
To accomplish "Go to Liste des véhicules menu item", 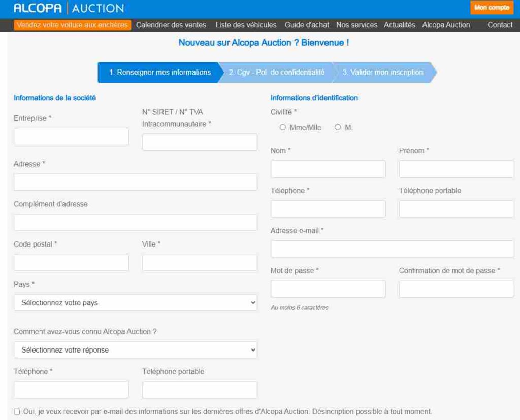I will point(246,25).
